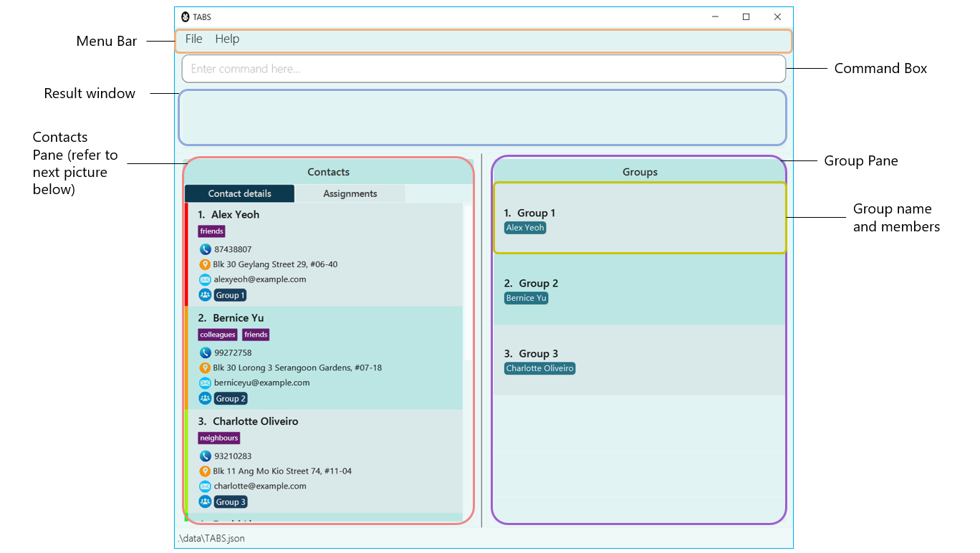Screen dimensions: 980x553
Task: Select the friends tag on Alex Yeoh
Action: click(x=211, y=231)
